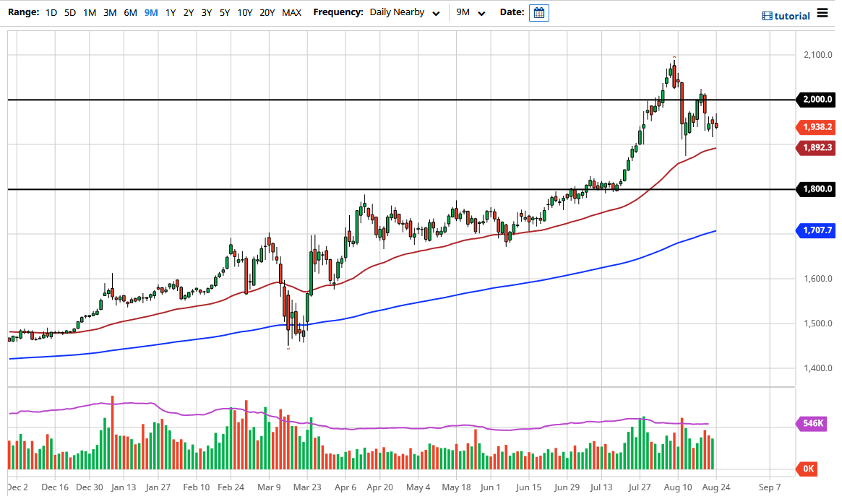Open the tutorial link
The width and height of the screenshot is (842, 504).
click(791, 16)
